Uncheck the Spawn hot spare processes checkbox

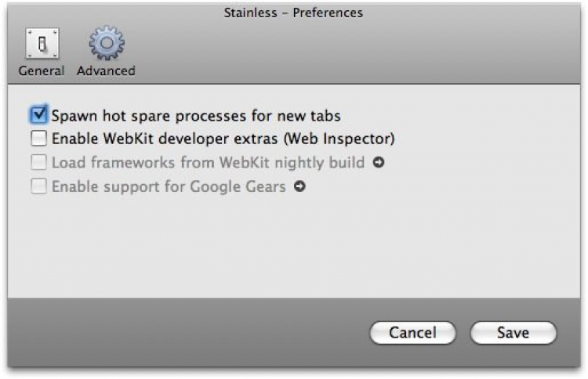coord(39,115)
